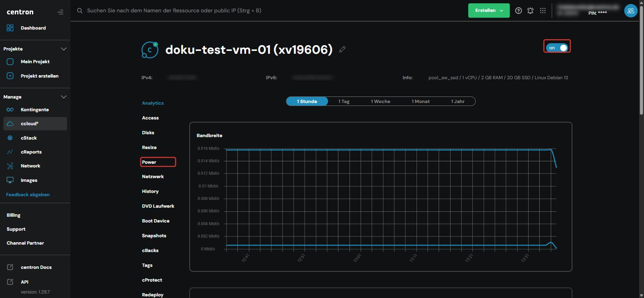The height and width of the screenshot is (298, 644).
Task: Select the 1 Woche time range
Action: click(380, 101)
